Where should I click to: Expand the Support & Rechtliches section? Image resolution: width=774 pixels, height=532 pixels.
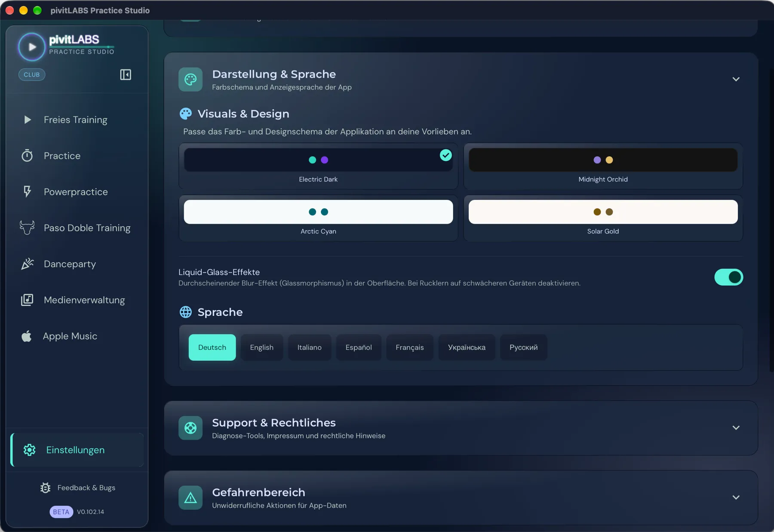point(736,428)
